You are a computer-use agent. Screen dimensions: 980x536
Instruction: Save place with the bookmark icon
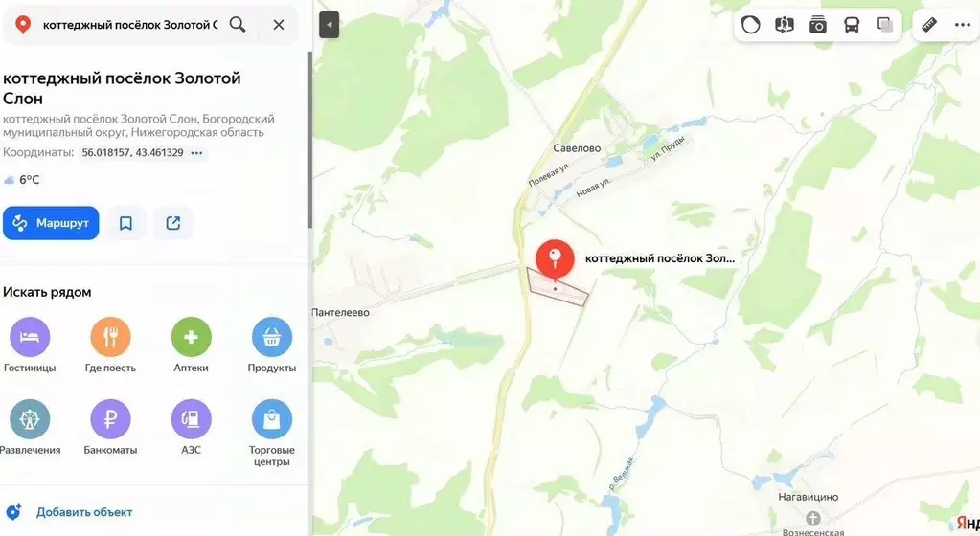[x=125, y=223]
